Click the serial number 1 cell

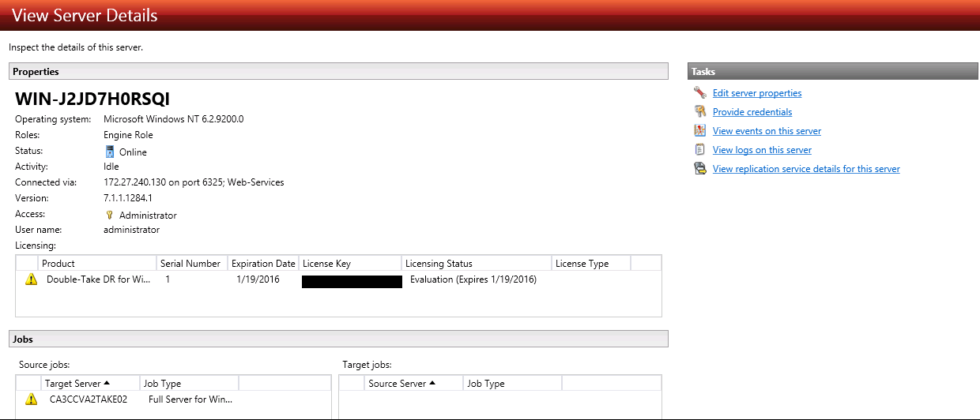click(x=168, y=279)
